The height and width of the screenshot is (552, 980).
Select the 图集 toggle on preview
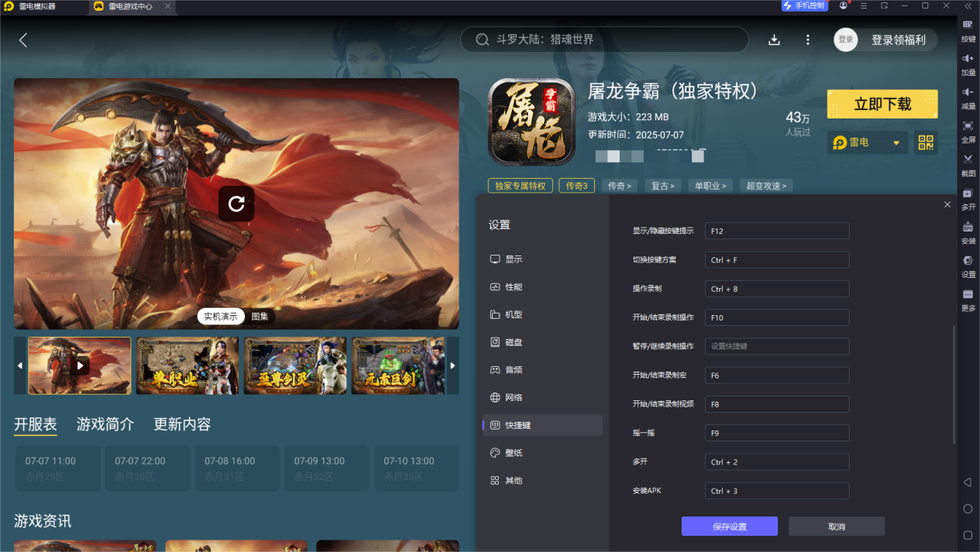pyautogui.click(x=260, y=316)
